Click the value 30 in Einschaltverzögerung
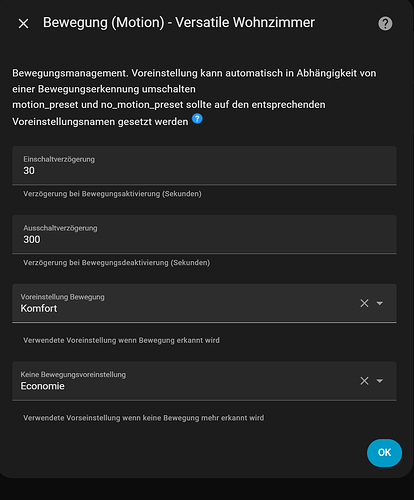The height and width of the screenshot is (500, 414). click(29, 171)
